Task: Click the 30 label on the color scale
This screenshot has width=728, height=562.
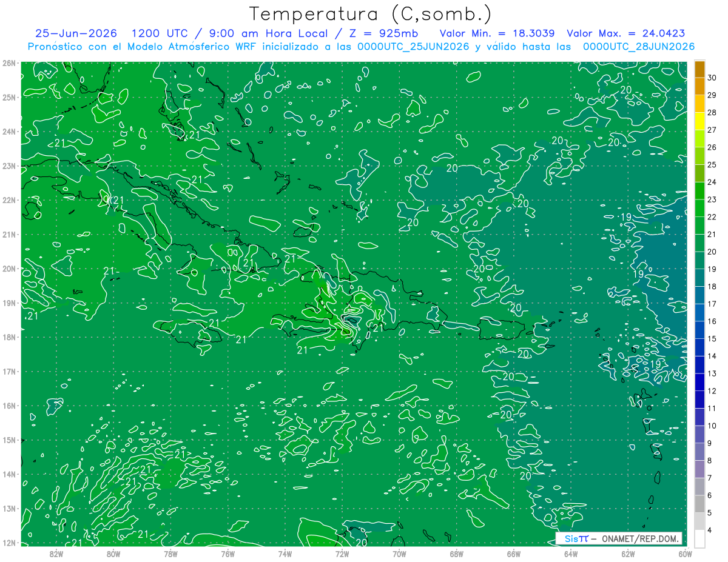Action: [712, 78]
